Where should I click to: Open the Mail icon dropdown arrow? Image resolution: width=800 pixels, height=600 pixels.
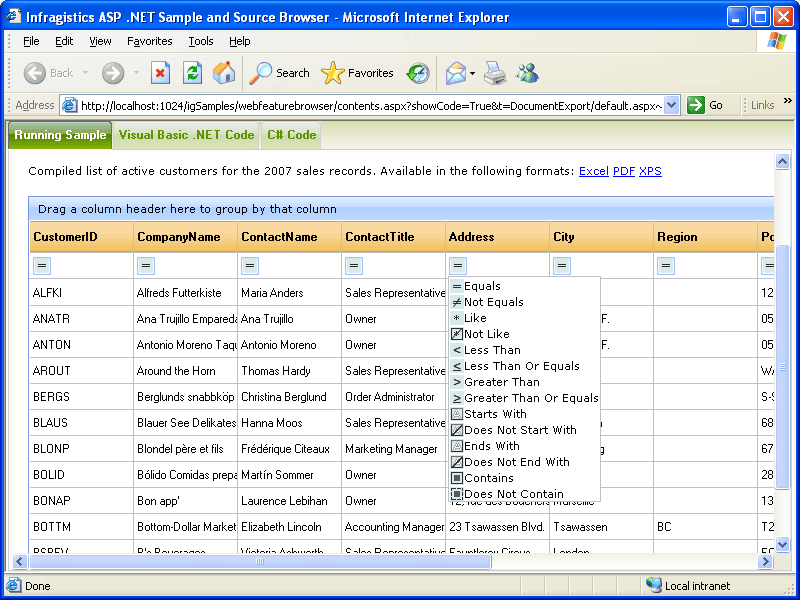(x=470, y=72)
